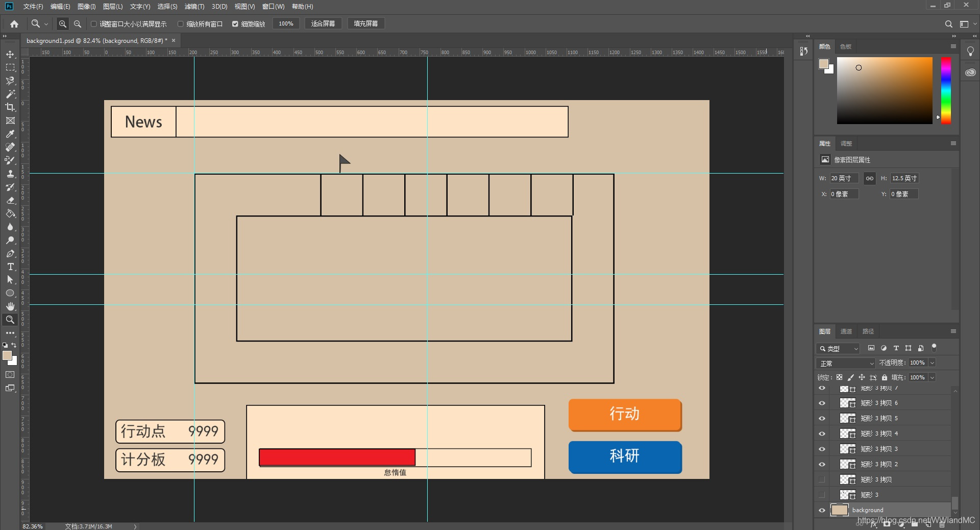Swap foreground and background colors

pos(14,345)
